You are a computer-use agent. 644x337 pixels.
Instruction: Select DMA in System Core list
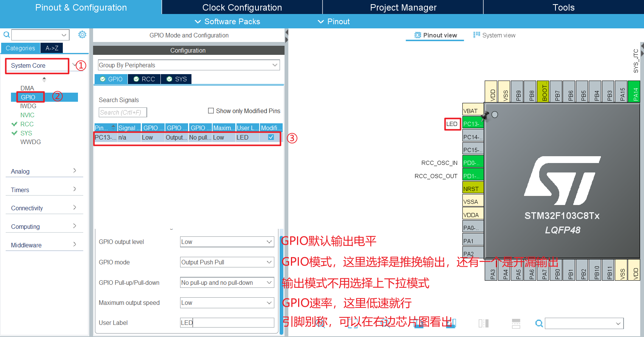coord(27,88)
